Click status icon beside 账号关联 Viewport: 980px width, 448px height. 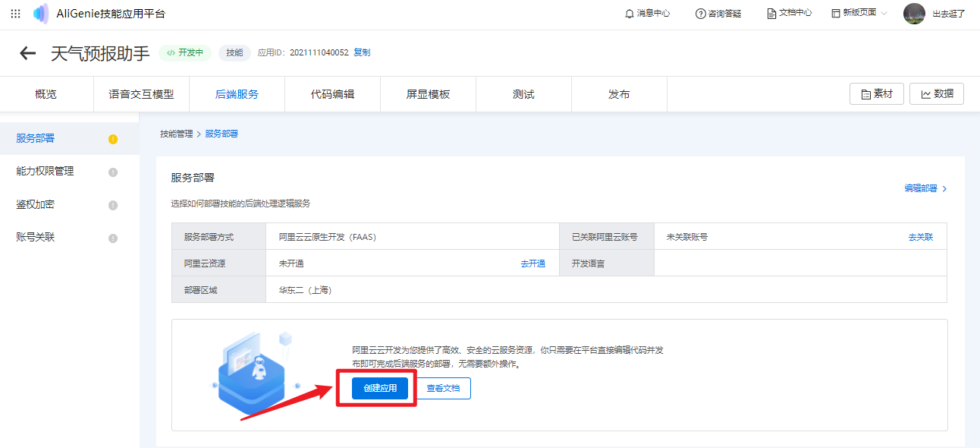tap(113, 238)
